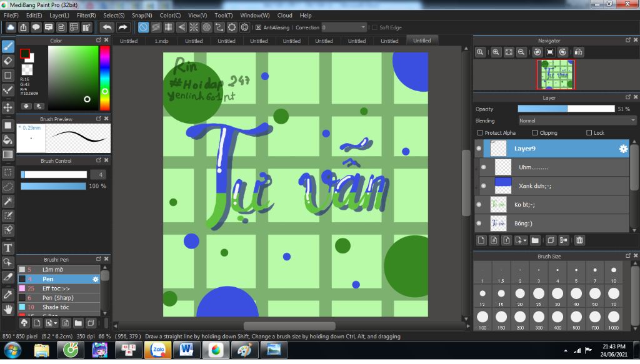Select the Eyedropper tool
This screenshot has height=364, width=640.
[7, 294]
